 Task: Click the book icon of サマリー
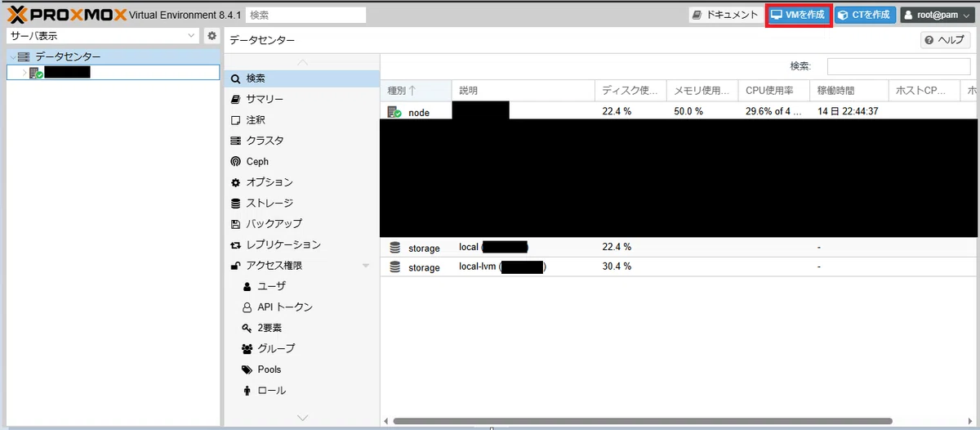pos(235,99)
